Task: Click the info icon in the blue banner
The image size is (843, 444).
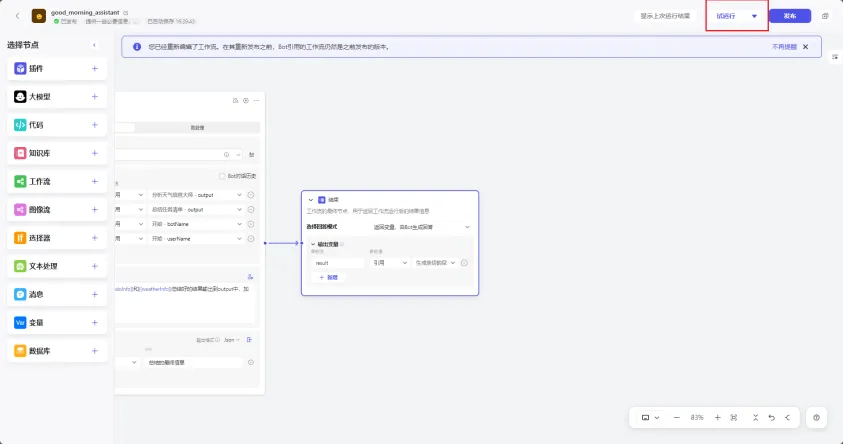Action: (137, 47)
